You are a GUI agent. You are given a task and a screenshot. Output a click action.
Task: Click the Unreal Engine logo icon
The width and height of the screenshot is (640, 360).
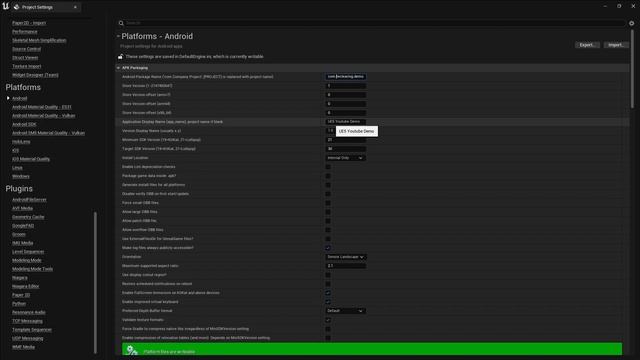pos(5,6)
